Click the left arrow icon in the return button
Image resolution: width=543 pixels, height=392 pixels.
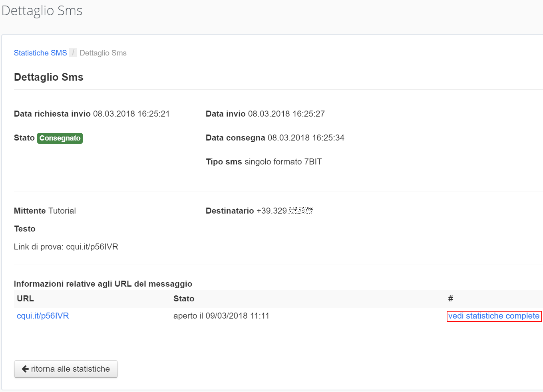pyautogui.click(x=25, y=369)
